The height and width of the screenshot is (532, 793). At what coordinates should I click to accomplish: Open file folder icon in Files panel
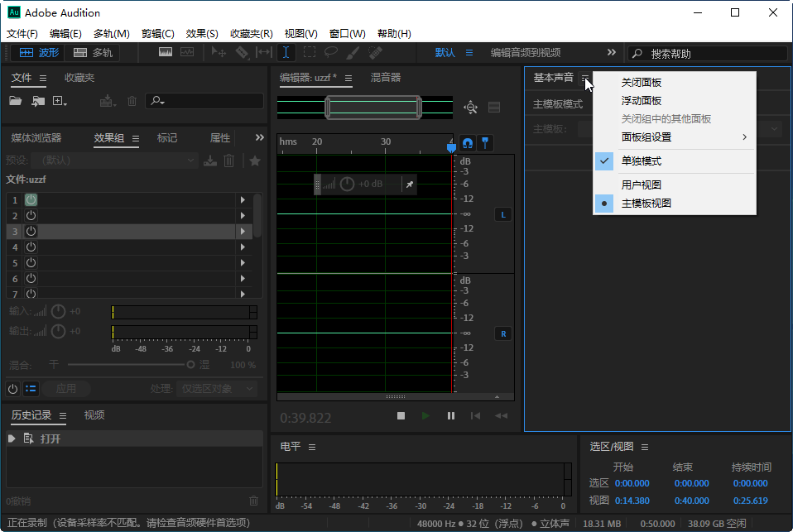15,101
